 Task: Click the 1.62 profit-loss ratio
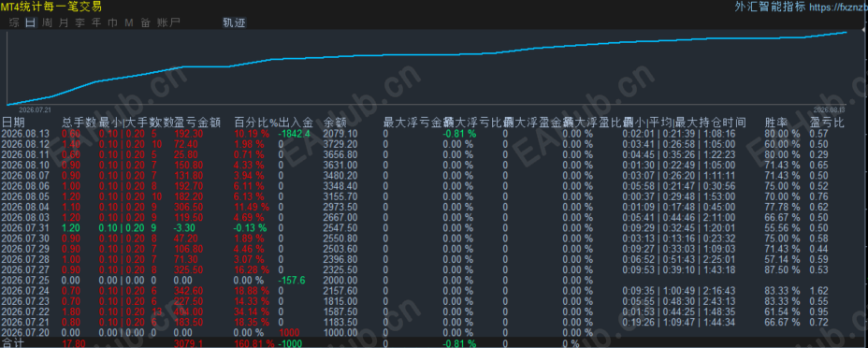tap(818, 291)
